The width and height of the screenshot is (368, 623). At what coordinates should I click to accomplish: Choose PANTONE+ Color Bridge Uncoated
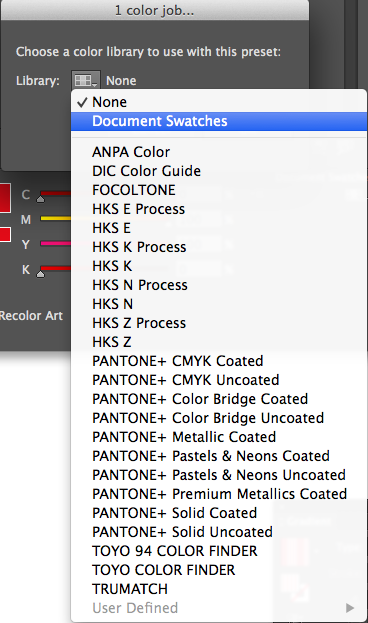219,418
